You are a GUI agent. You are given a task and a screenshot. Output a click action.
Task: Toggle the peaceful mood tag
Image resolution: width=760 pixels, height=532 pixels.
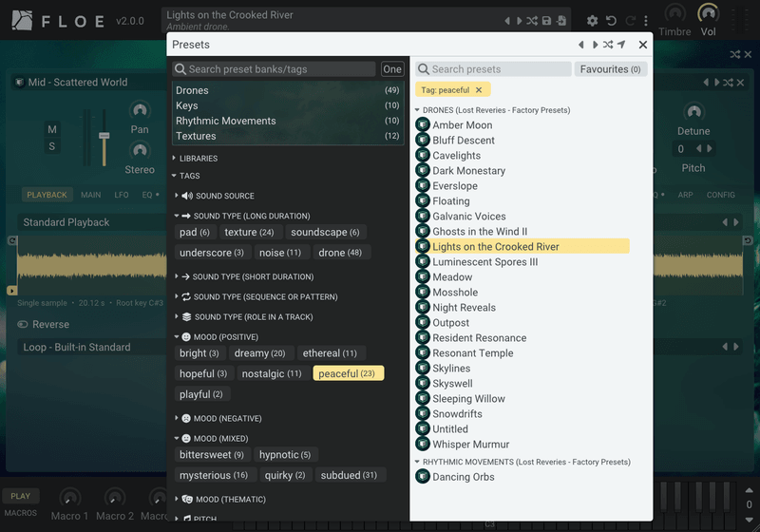pyautogui.click(x=349, y=373)
